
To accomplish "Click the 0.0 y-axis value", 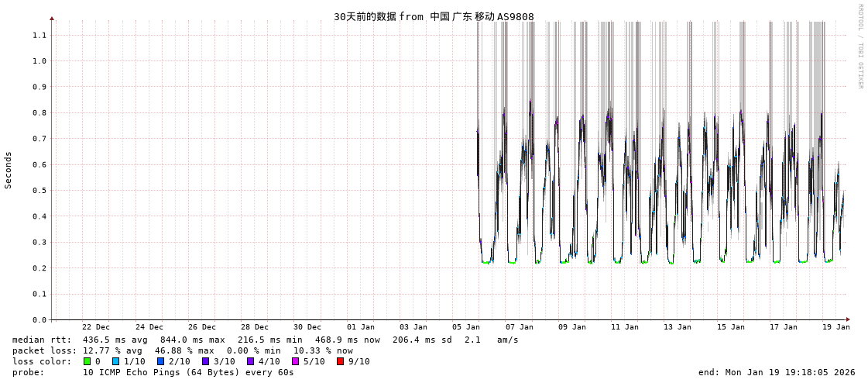I will pyautogui.click(x=39, y=320).
